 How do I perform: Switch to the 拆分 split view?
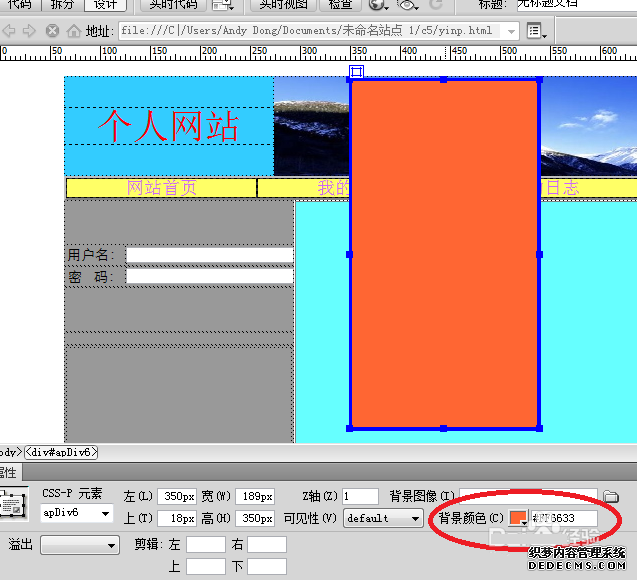(62, 5)
